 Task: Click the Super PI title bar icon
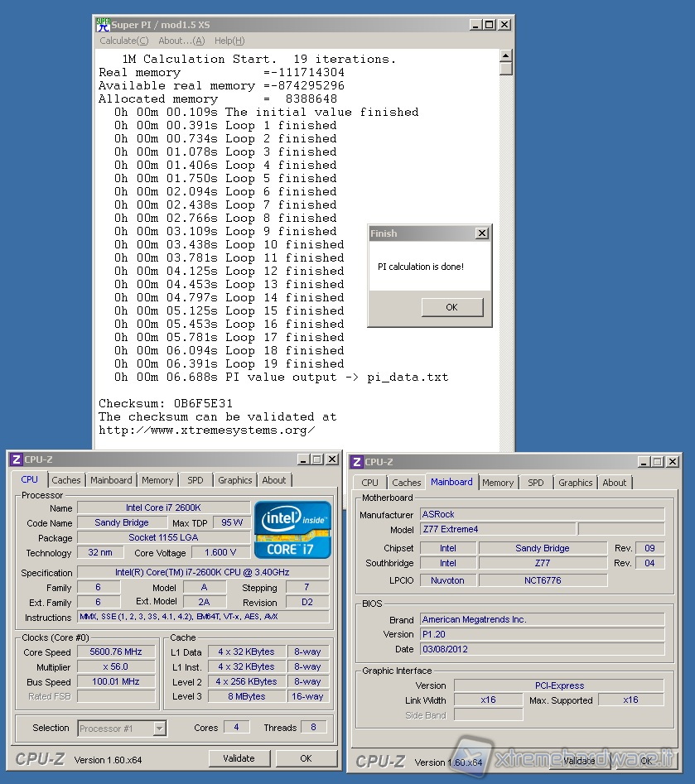(x=103, y=25)
